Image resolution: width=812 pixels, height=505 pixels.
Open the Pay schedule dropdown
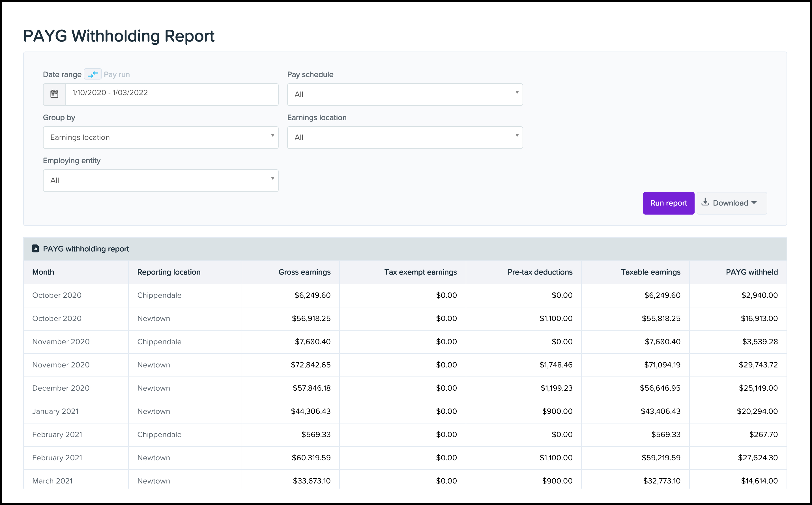[x=405, y=95]
